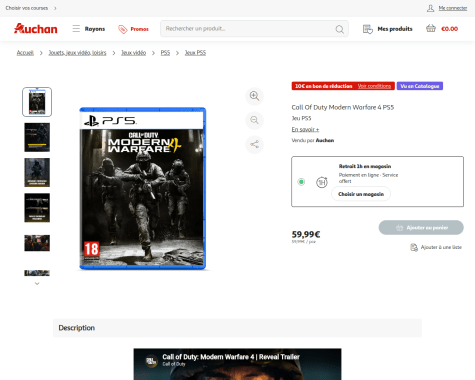Click the Promos tag icon
This screenshot has width=475, height=380.
[123, 29]
